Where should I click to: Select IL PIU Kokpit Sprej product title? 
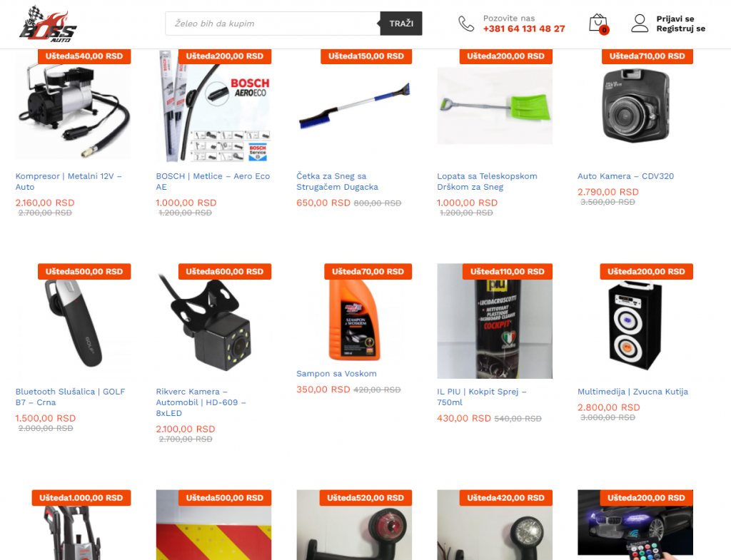482,397
